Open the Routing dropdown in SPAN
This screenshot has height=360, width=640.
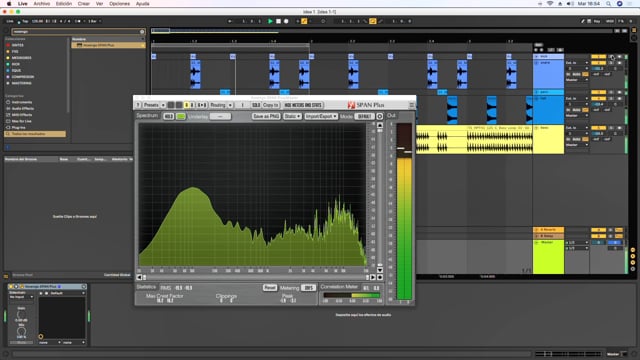[221, 105]
